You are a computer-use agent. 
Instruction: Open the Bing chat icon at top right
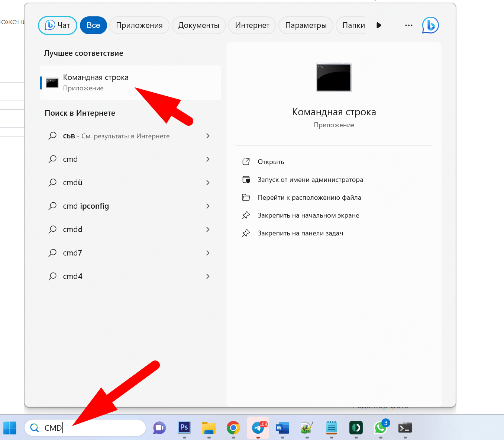[x=430, y=25]
